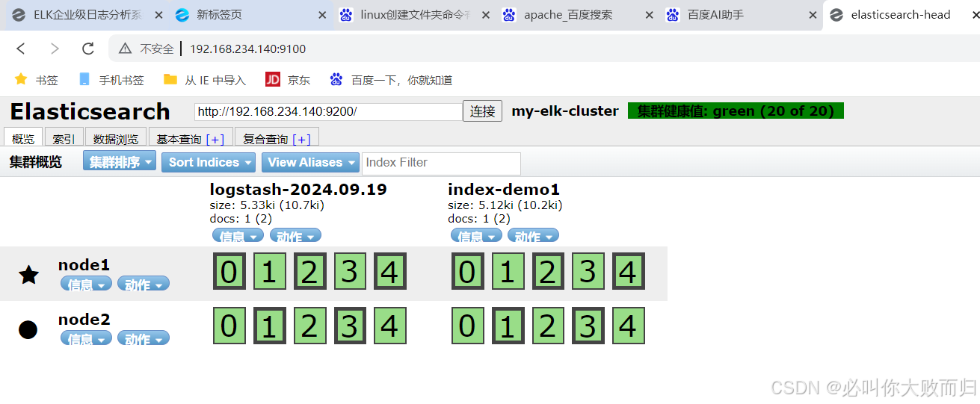Open 信息 dropdown under index-demo1
Screen dimensions: 980x404
476,236
